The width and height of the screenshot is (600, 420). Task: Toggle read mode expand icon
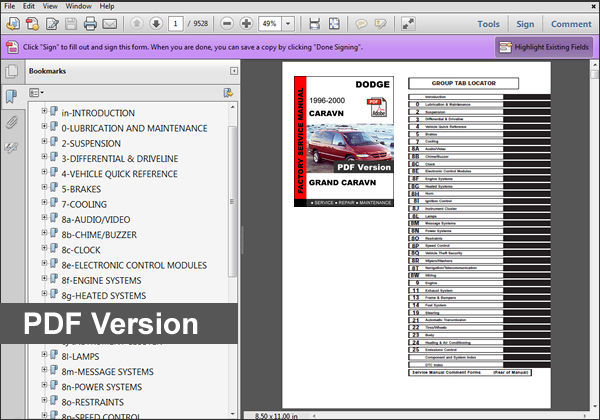(408, 24)
